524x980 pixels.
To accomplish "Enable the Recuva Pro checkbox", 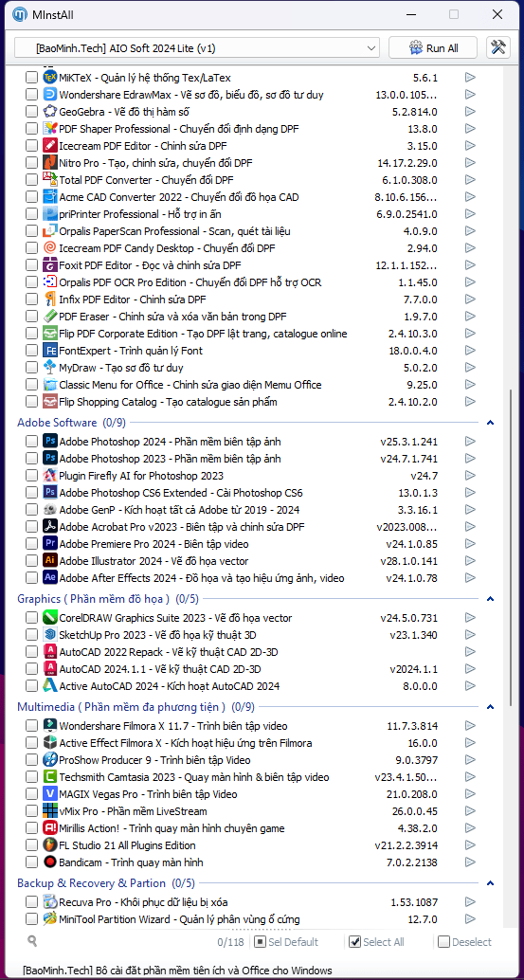I will click(31, 902).
